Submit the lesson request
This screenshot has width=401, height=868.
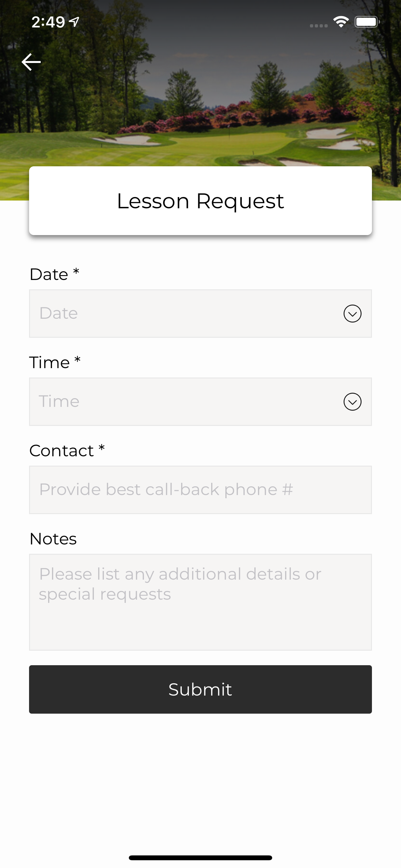click(x=200, y=689)
